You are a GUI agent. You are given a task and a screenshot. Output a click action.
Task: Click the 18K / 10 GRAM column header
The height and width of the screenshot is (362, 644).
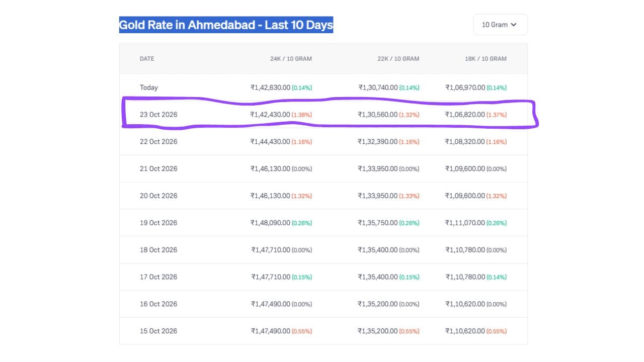(486, 59)
